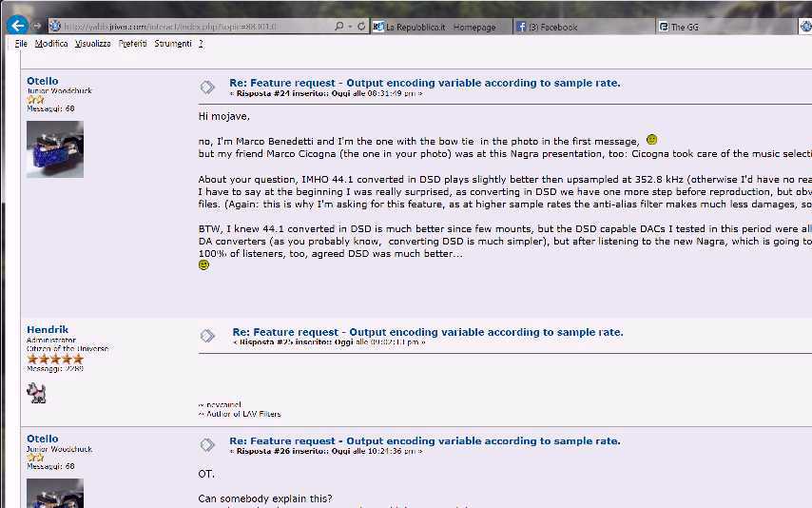This screenshot has height=508, width=812.
Task: Open the Preferiti menu
Action: pos(132,44)
